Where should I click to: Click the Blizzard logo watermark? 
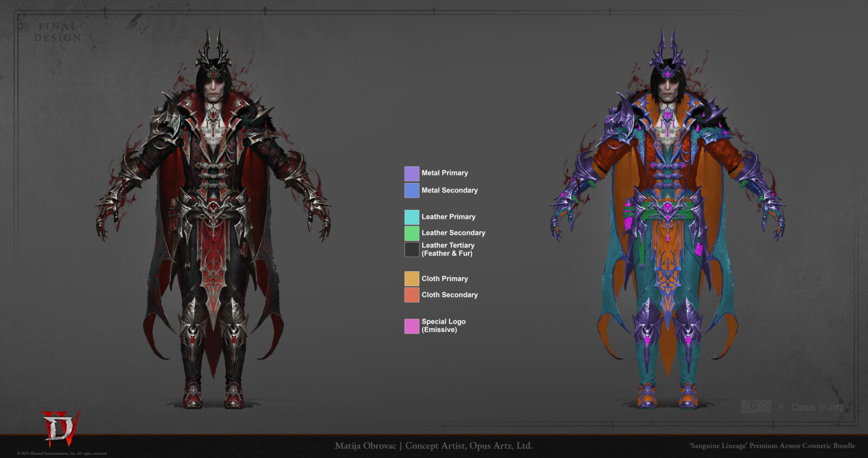tap(756, 407)
